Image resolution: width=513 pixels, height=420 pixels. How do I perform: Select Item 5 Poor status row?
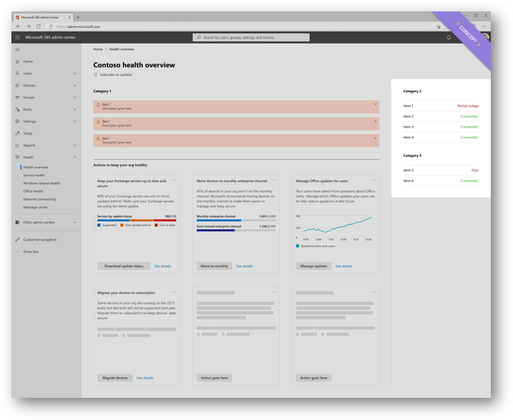pos(441,170)
